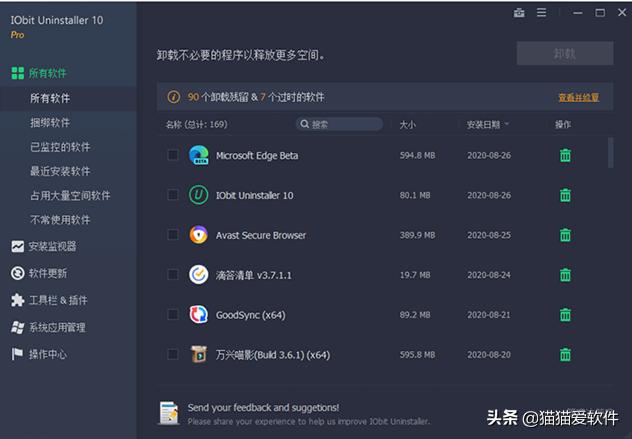Click the Avast Secure Browser app icon
The height and width of the screenshot is (439, 632).
[x=199, y=235]
